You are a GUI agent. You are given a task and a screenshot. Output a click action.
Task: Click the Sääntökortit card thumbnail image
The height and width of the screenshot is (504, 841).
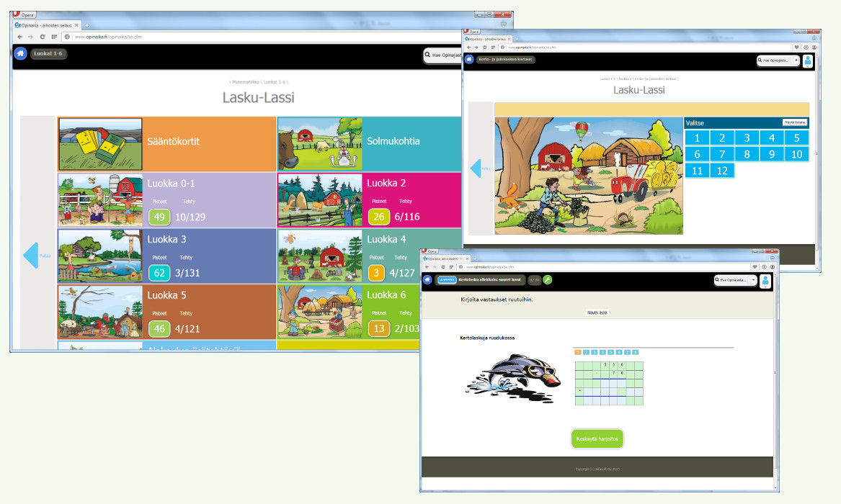100,144
